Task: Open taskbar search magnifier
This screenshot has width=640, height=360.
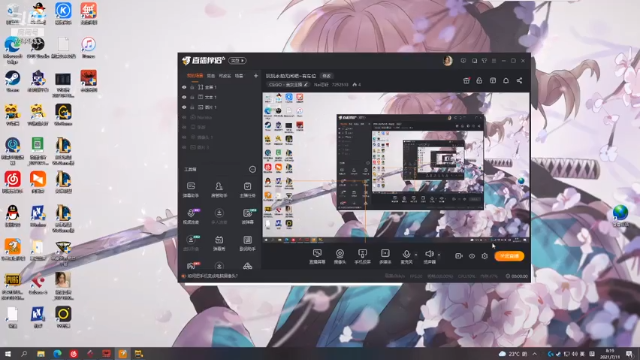Action: (x=24, y=354)
